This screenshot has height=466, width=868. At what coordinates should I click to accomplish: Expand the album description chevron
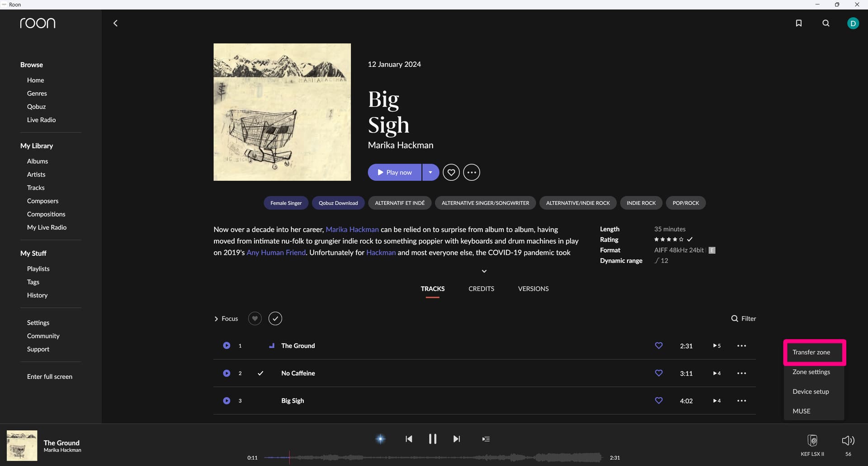click(x=484, y=271)
